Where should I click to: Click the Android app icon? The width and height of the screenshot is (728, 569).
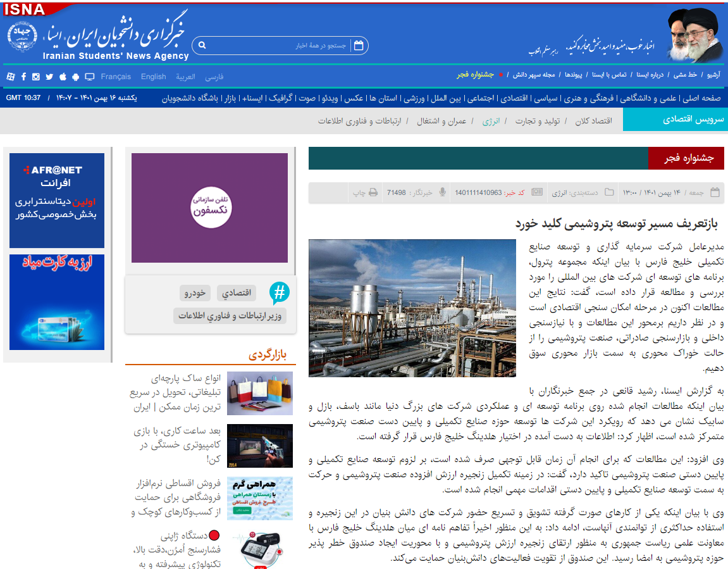click(x=76, y=77)
